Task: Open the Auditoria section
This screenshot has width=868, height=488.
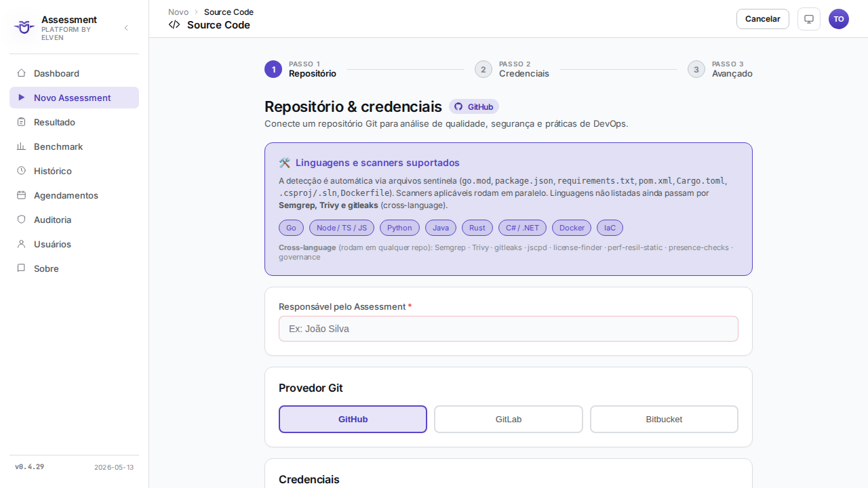Action: [74, 220]
